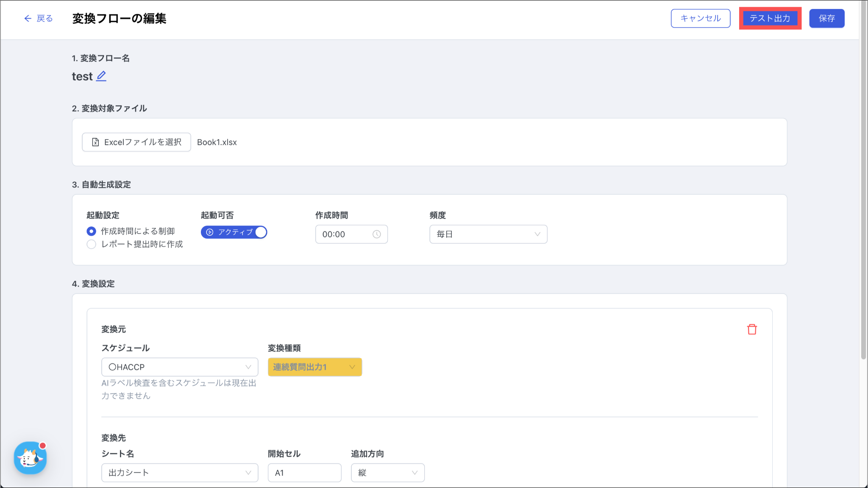868x488 pixels.
Task: Click the pencil edit icon beside test
Action: pyautogui.click(x=101, y=76)
